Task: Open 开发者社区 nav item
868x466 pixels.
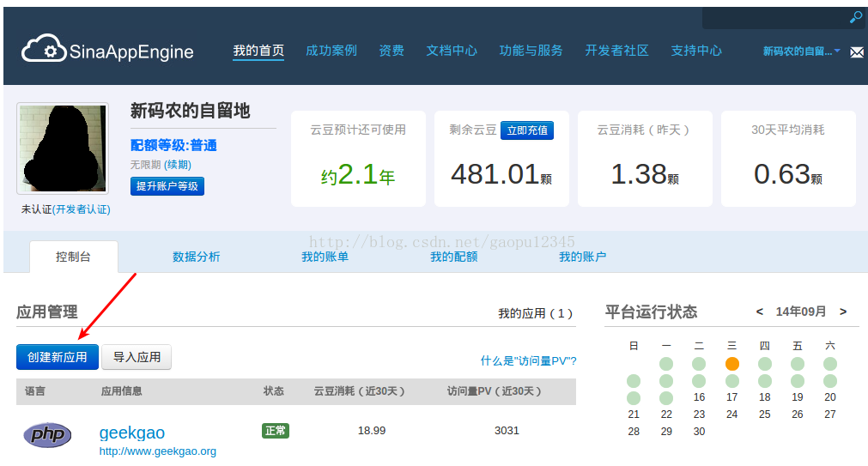Action: point(616,51)
